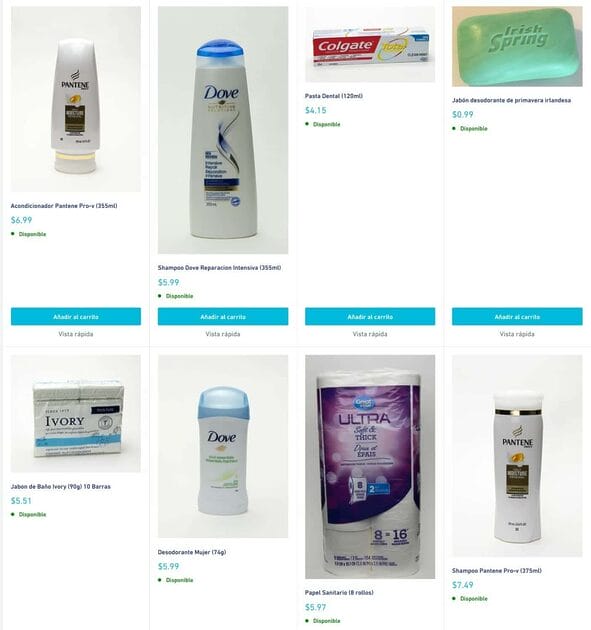Open Vista rápida for Irish Spring soap
The width and height of the screenshot is (591, 630).
[517, 334]
